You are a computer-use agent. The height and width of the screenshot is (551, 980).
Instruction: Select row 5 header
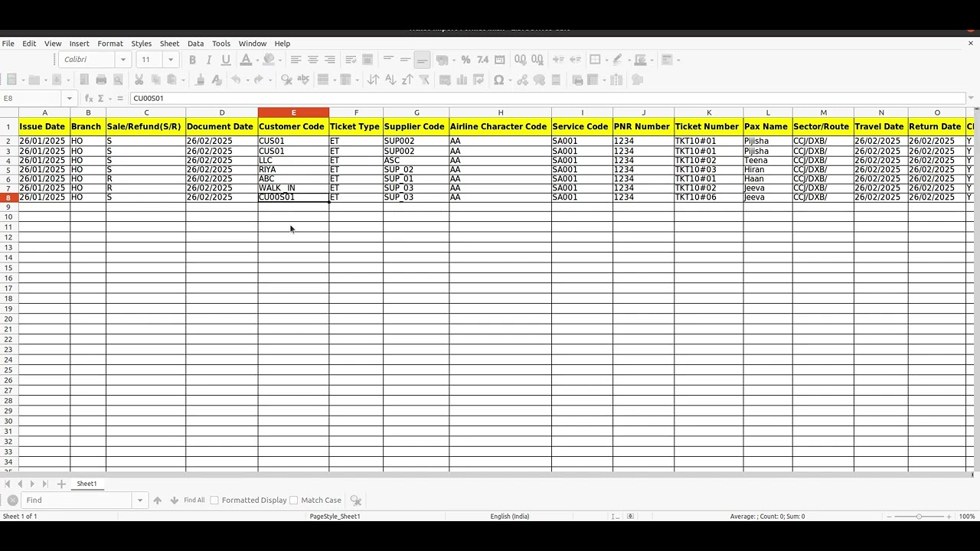[8, 170]
